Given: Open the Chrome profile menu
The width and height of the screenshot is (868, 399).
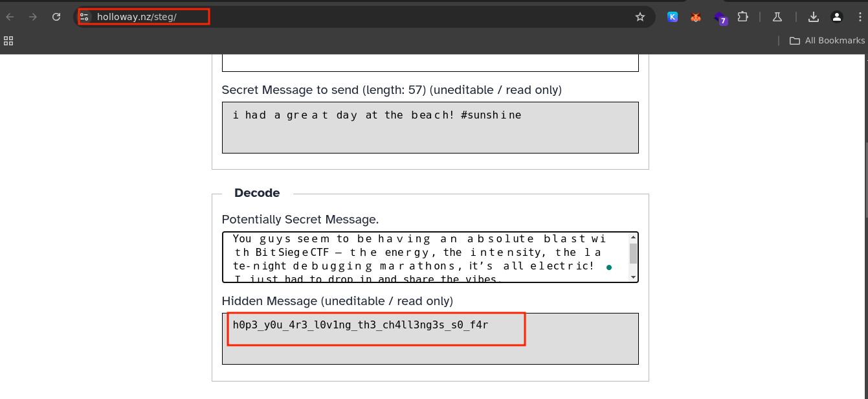Looking at the screenshot, I should coord(837,17).
